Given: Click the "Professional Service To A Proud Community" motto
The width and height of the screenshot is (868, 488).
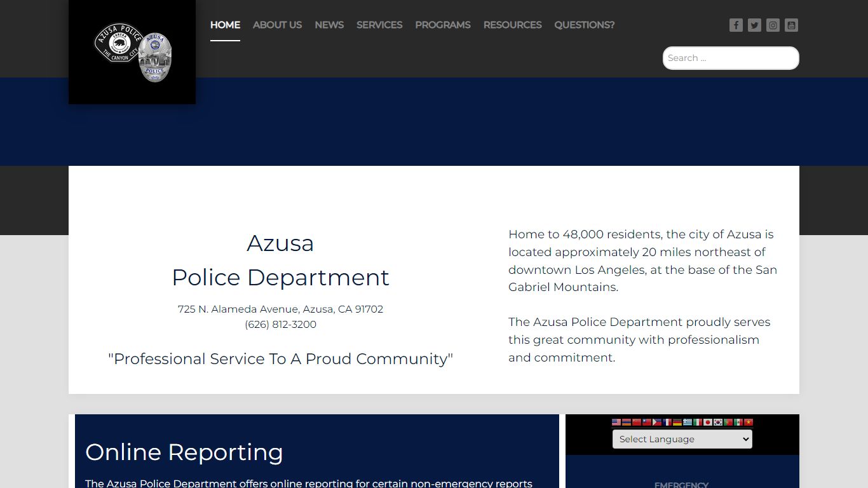Looking at the screenshot, I should [x=280, y=359].
